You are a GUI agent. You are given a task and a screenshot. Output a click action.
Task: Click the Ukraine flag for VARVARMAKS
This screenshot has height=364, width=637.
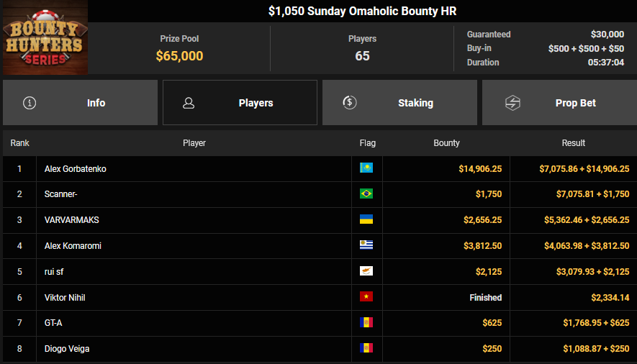pyautogui.click(x=366, y=219)
